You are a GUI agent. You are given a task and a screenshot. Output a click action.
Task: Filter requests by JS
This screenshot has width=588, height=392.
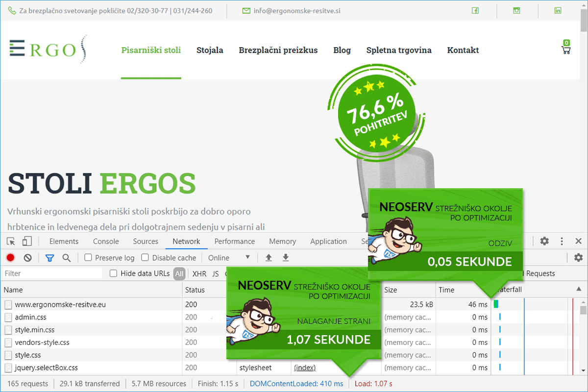click(x=215, y=273)
